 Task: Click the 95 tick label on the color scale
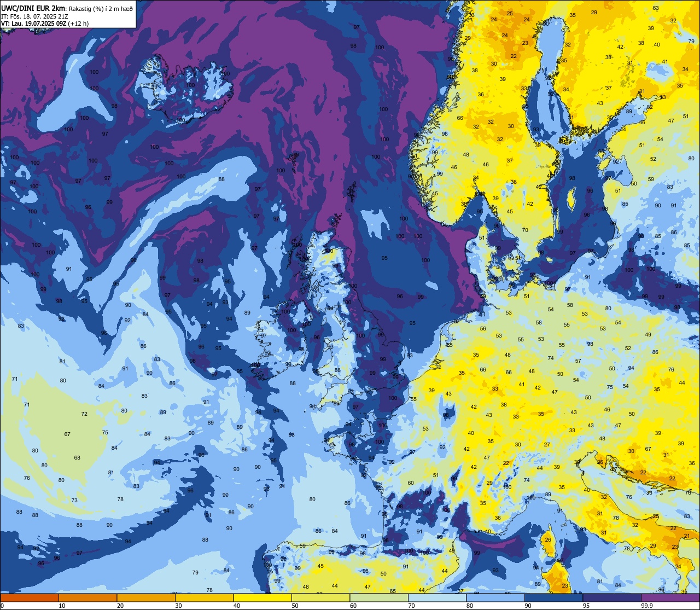587,606
